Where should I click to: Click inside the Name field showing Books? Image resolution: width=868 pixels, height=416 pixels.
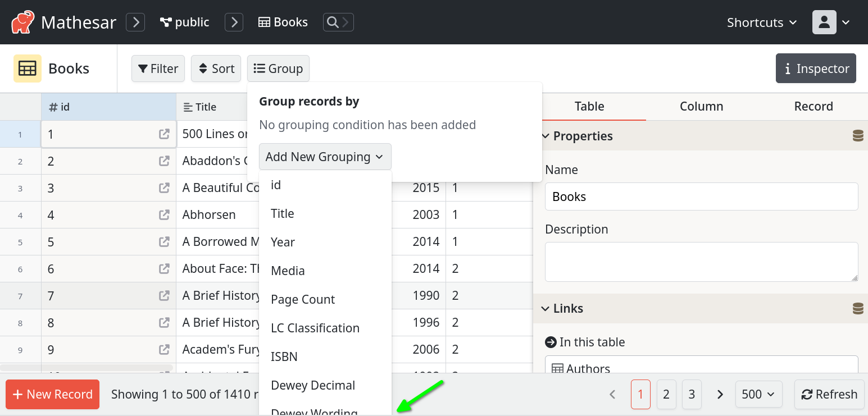(701, 196)
